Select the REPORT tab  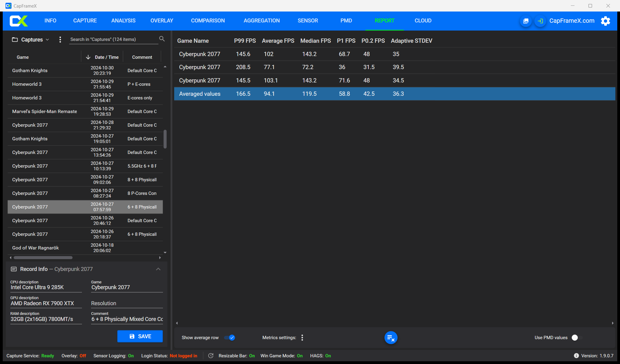click(x=385, y=21)
